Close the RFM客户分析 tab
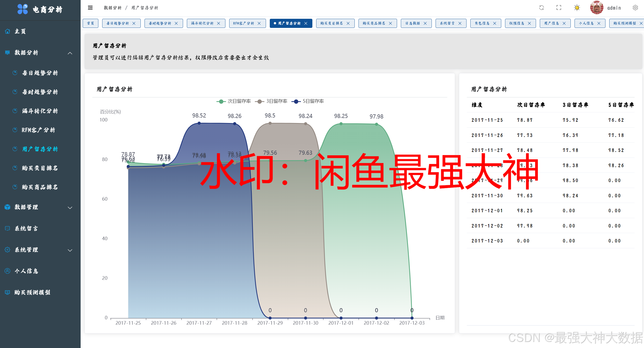Viewport: 644px width, 348px height. coord(259,23)
